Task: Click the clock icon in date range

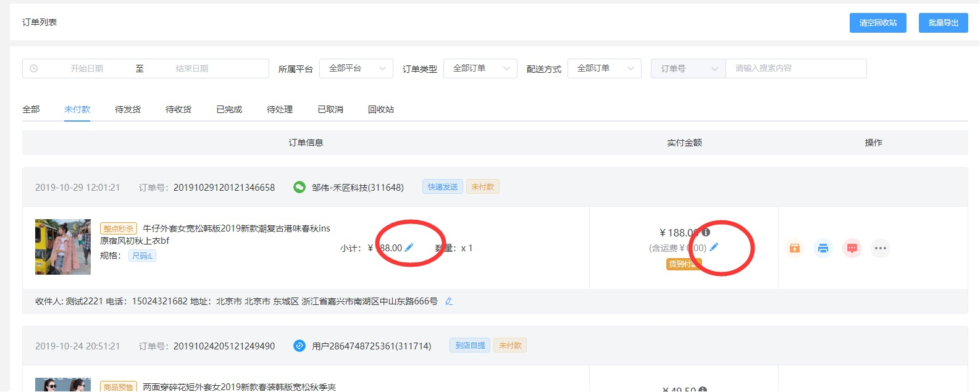Action: coord(34,69)
